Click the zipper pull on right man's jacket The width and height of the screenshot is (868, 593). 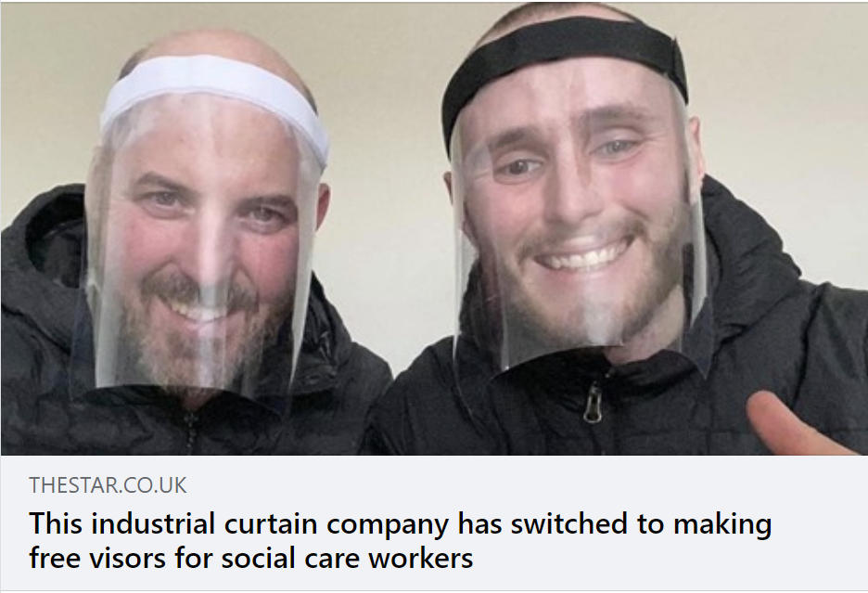point(593,403)
